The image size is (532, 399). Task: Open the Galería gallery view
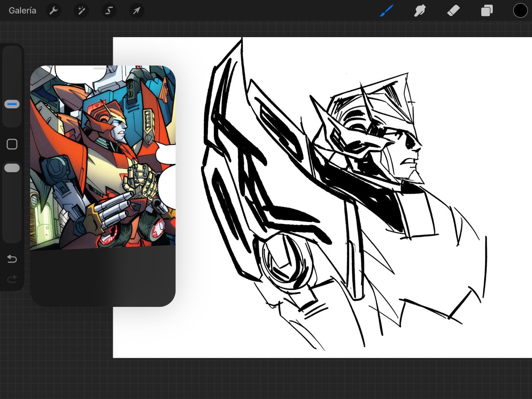22,10
